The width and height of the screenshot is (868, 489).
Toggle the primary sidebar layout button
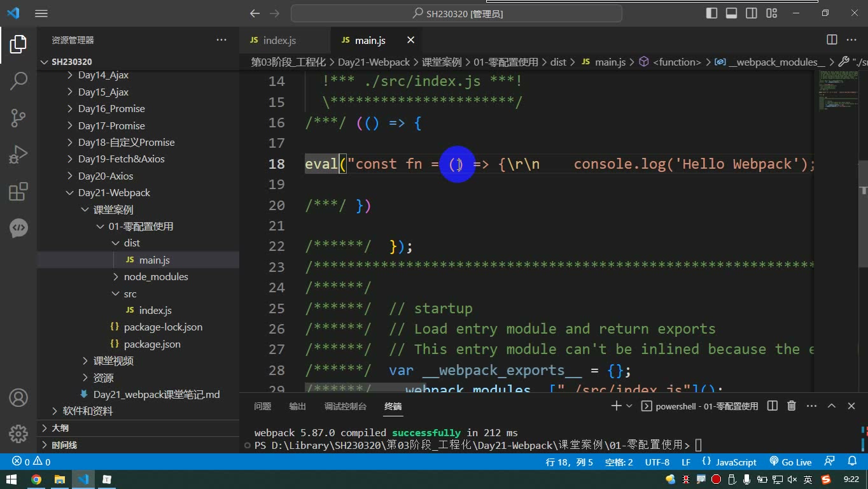click(712, 13)
